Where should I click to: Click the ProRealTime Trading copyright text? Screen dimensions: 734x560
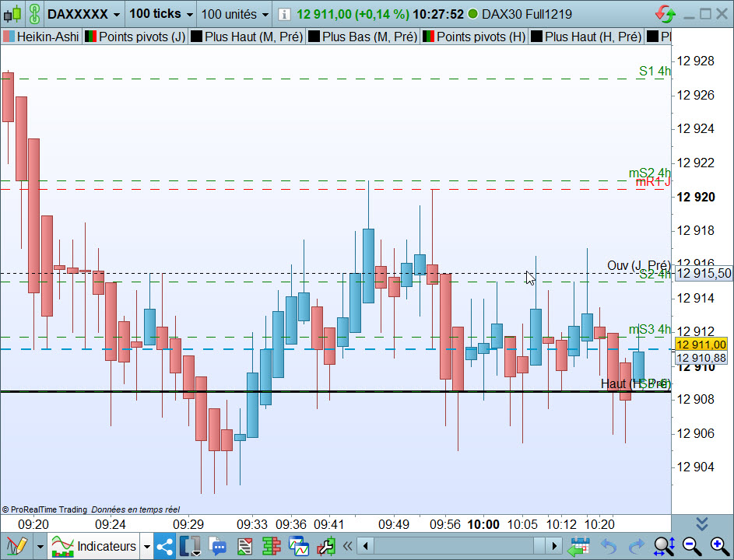pos(44,509)
